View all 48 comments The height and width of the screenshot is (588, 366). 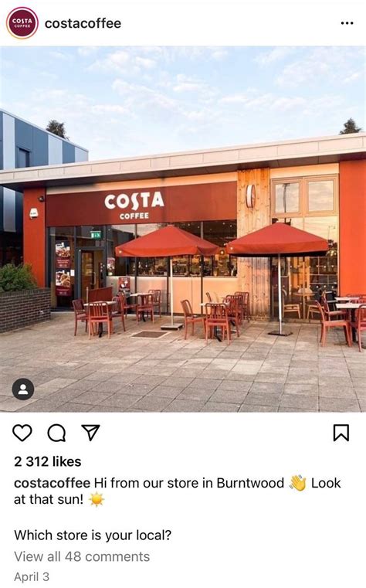tap(82, 556)
